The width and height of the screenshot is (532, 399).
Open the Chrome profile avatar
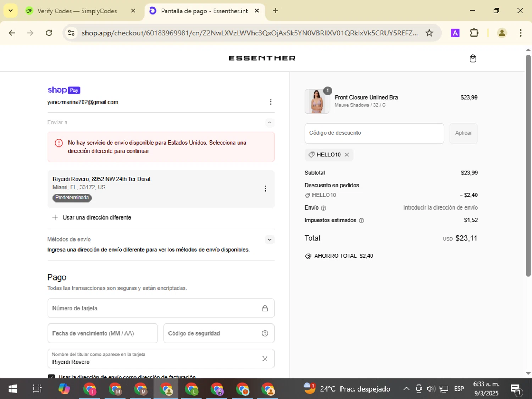click(x=502, y=33)
